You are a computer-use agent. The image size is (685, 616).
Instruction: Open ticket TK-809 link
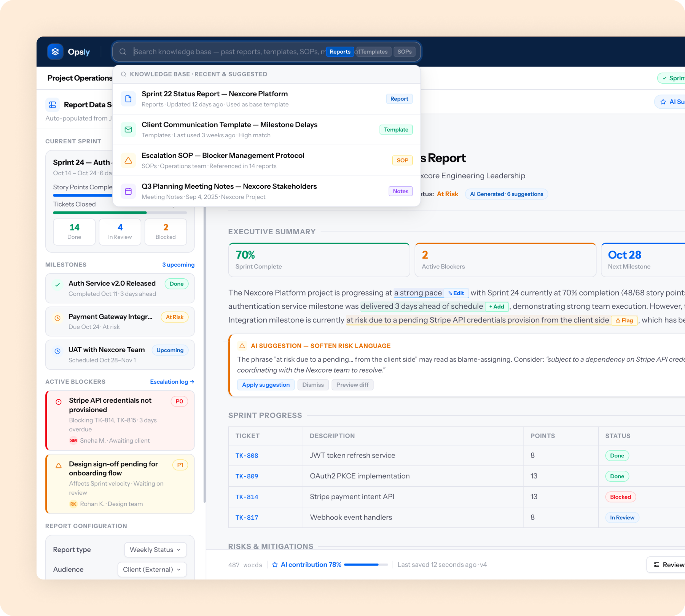tap(247, 476)
